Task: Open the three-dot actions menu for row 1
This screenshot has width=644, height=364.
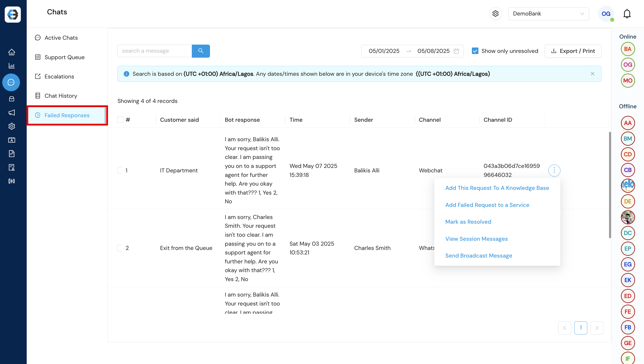Action: (x=554, y=170)
